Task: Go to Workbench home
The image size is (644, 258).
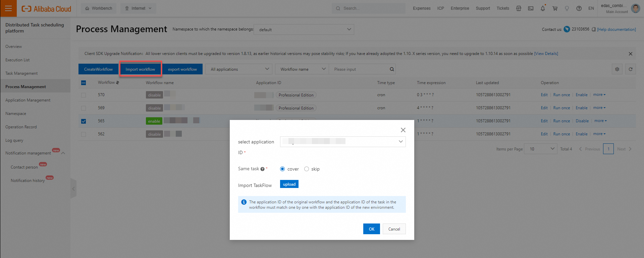Action: click(x=99, y=8)
